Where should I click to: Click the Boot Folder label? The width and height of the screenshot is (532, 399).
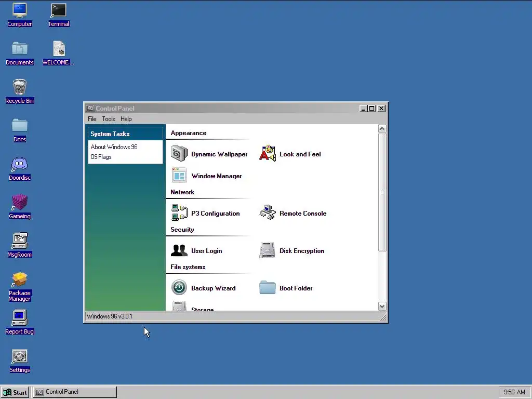click(296, 288)
